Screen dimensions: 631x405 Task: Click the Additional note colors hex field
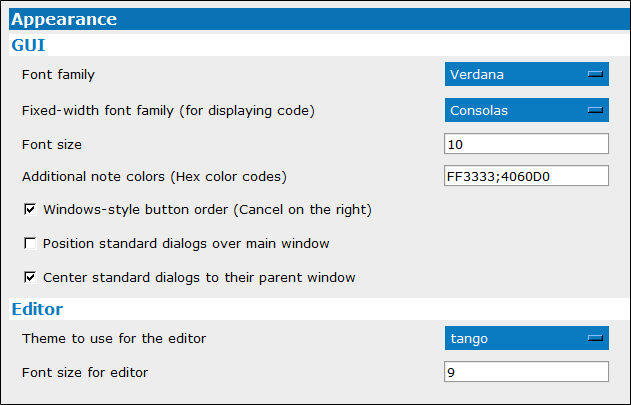tap(526, 176)
